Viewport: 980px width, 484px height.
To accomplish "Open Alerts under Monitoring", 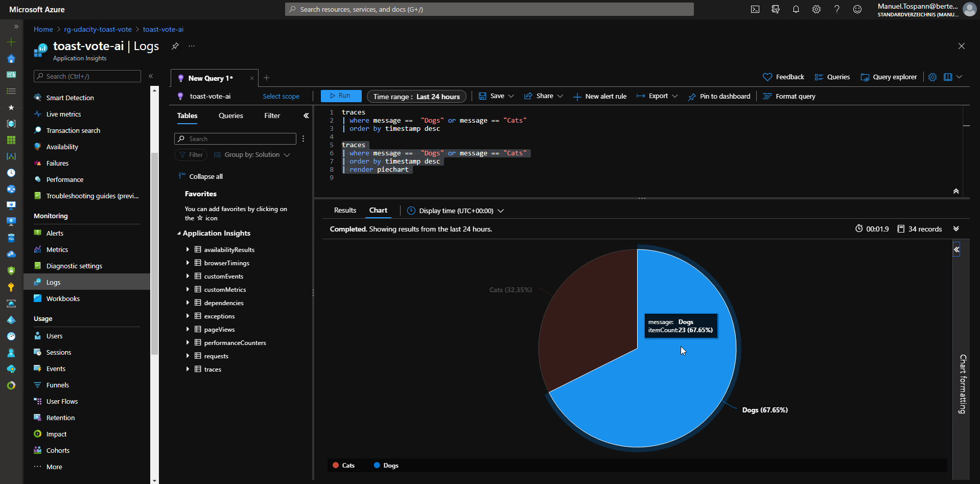I will coord(55,233).
